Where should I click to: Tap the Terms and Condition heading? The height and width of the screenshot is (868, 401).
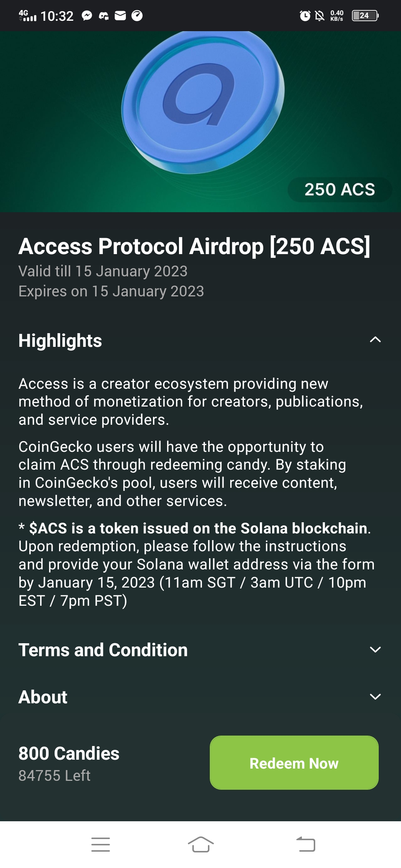(x=103, y=650)
